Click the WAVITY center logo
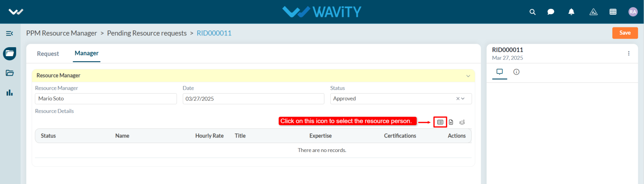644x184 pixels. point(322,12)
